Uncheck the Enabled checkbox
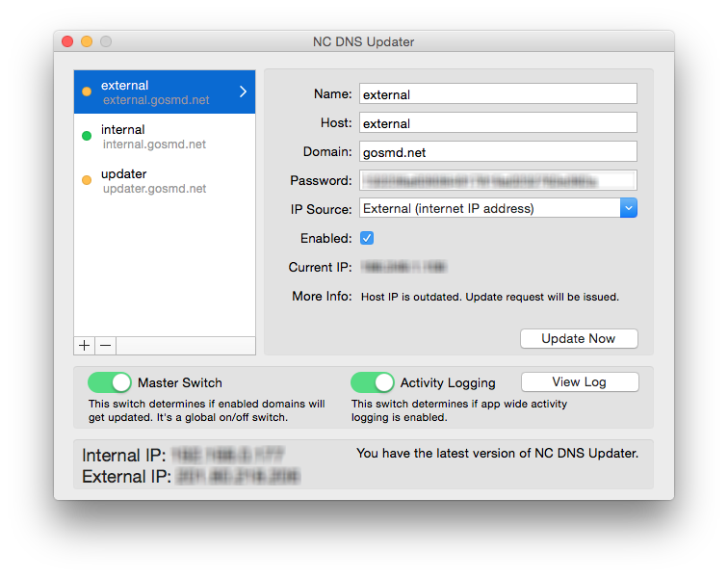 coord(367,238)
